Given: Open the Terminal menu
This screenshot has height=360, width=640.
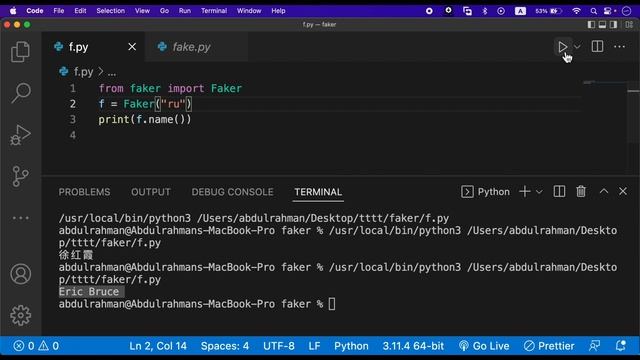Looking at the screenshot, I should [x=214, y=11].
